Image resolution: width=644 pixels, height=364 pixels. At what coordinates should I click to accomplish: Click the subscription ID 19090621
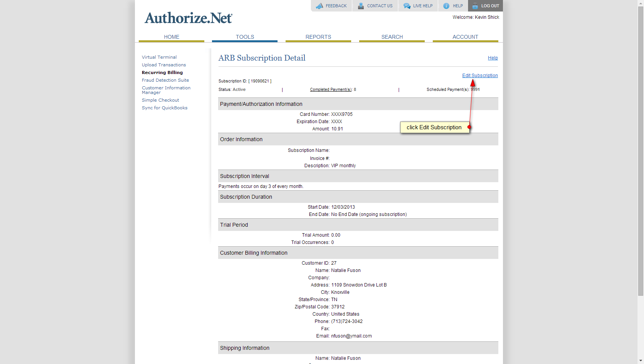coord(260,81)
